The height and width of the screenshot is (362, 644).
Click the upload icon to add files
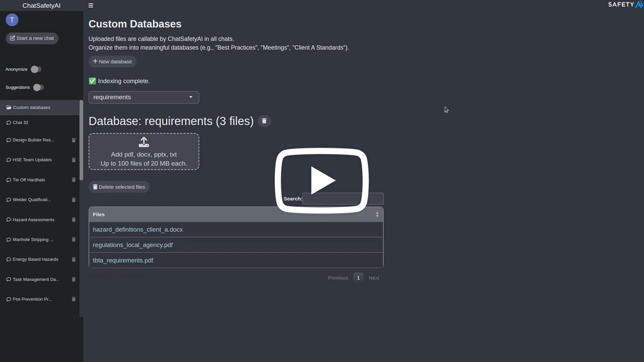(x=144, y=142)
